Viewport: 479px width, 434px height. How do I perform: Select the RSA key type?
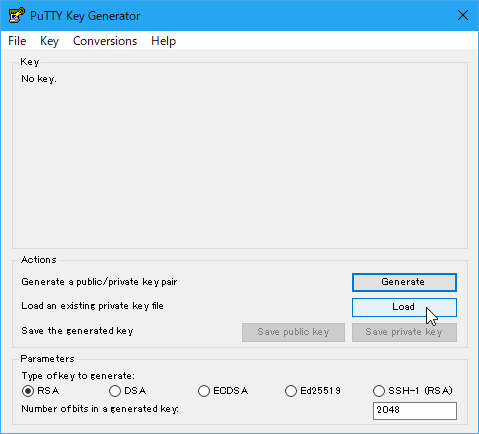point(40,391)
